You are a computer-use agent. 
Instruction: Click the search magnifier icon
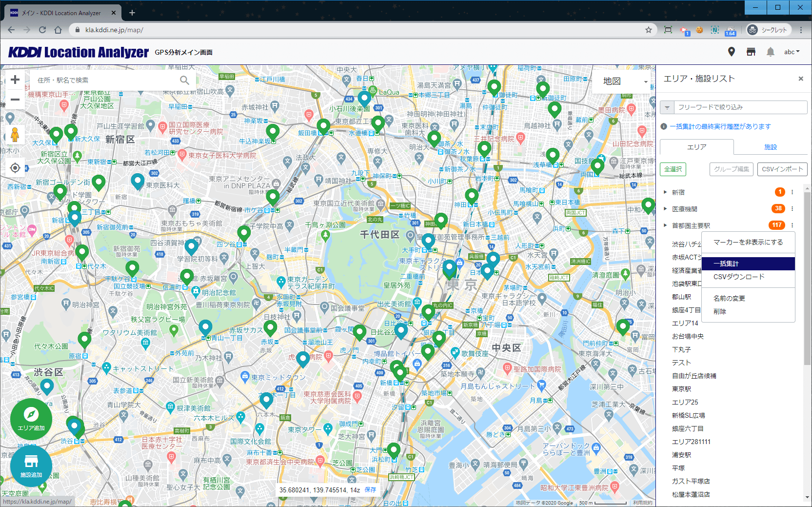coord(184,80)
